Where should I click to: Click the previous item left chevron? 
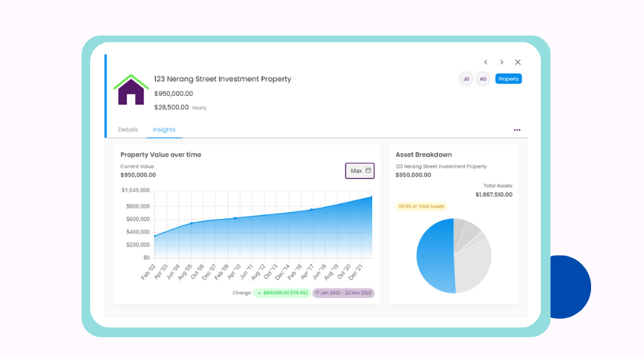pyautogui.click(x=485, y=62)
